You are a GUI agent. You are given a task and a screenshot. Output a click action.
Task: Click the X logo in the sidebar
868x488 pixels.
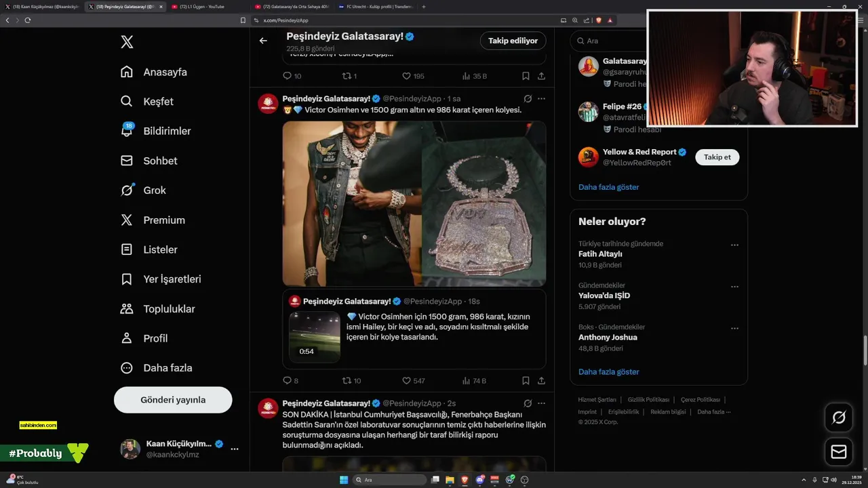click(127, 42)
